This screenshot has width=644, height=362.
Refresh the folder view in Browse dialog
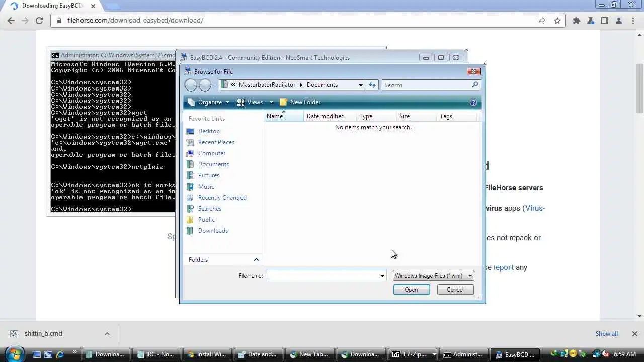pos(372,85)
